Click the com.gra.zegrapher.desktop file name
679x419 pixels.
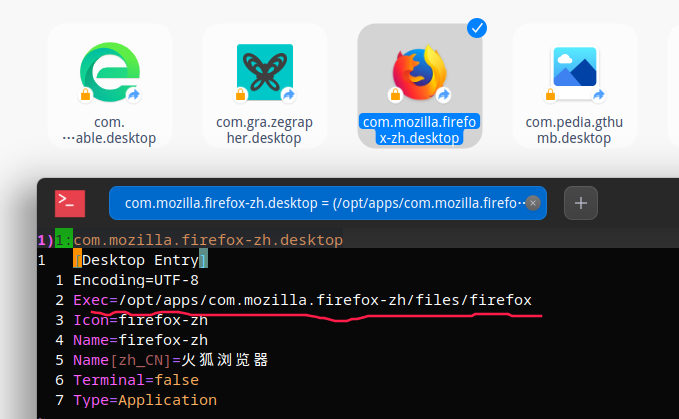point(265,130)
